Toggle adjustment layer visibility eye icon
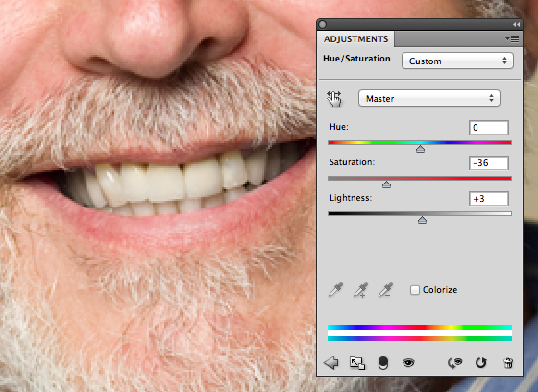The width and height of the screenshot is (538, 392). click(408, 363)
